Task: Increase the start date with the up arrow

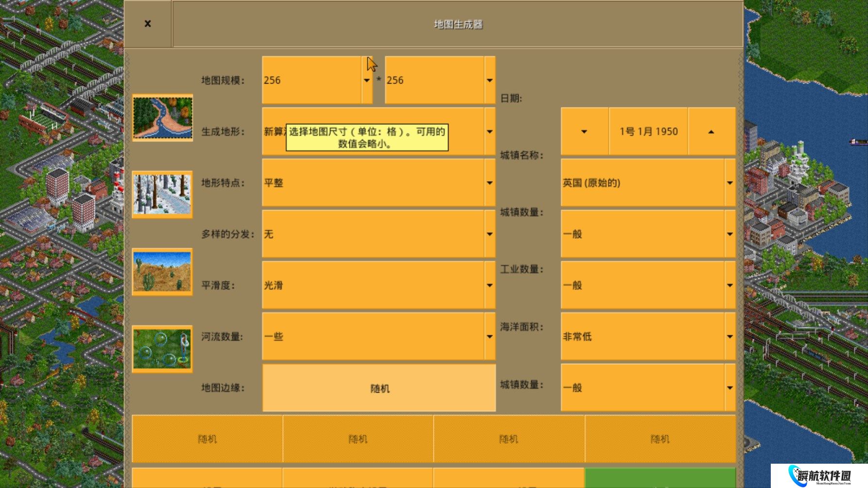Action: 711,132
